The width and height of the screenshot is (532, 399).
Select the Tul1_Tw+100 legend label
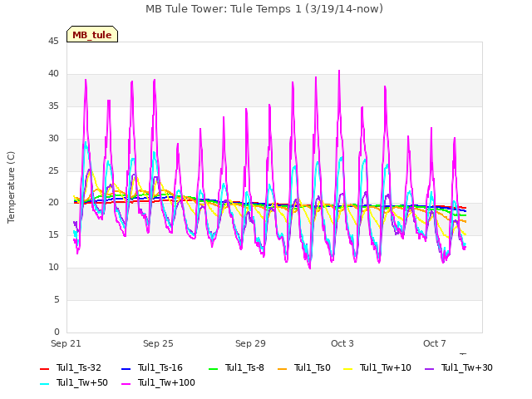tap(166, 382)
